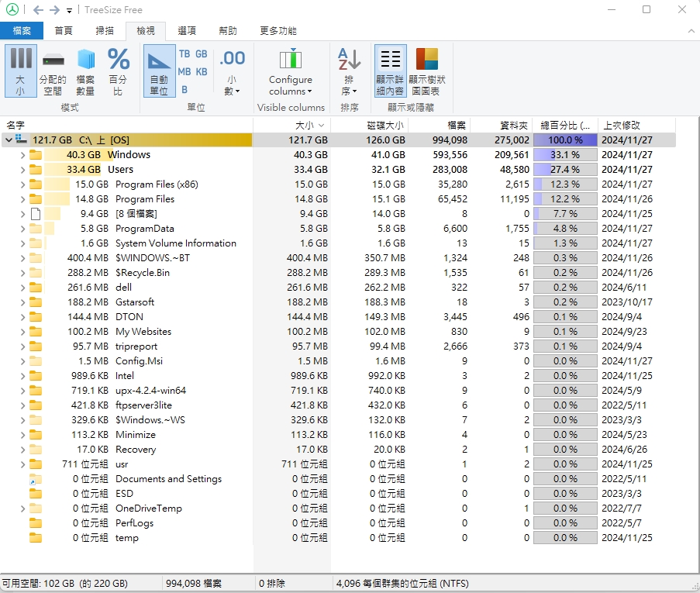Sort by Last Modified (上次修改) column header

[637, 125]
